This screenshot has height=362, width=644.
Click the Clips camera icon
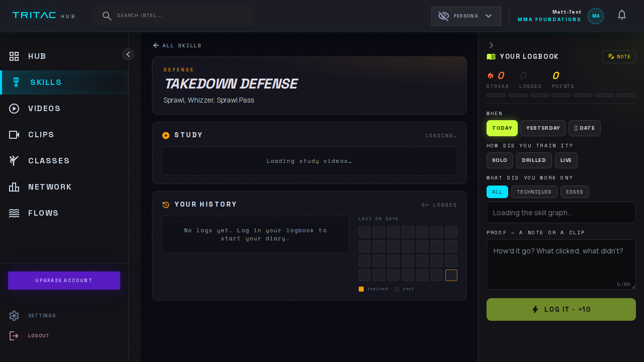[x=14, y=135]
